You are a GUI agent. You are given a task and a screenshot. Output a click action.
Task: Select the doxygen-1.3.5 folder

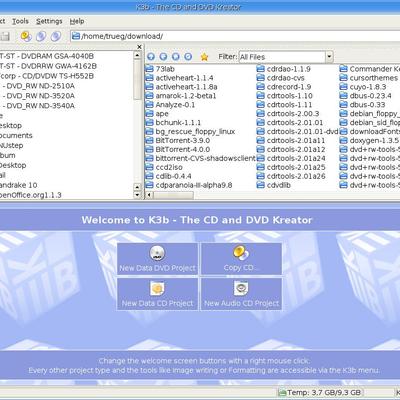(369, 140)
